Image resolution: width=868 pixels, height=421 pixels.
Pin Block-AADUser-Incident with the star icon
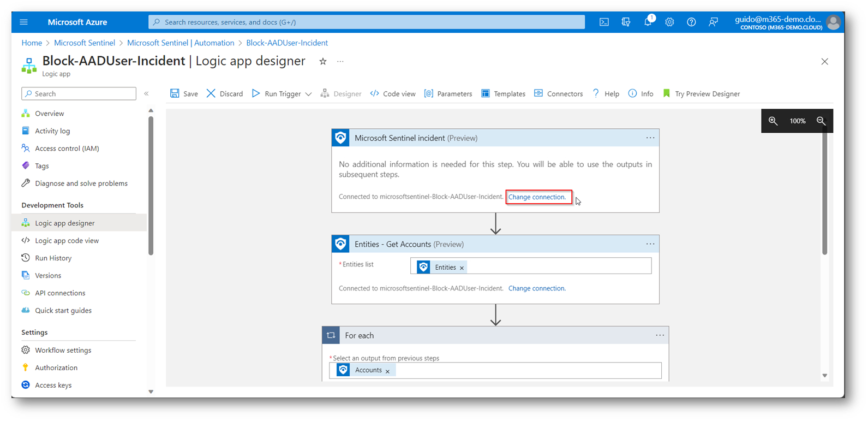tap(323, 61)
